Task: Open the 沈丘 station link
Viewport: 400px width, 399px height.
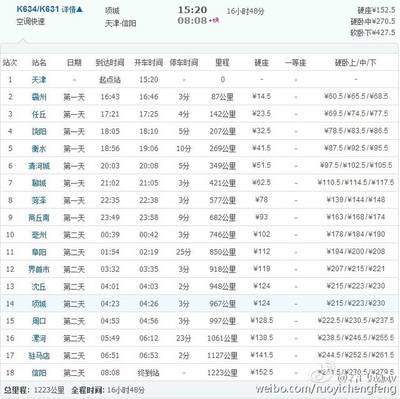Action: pos(39,287)
